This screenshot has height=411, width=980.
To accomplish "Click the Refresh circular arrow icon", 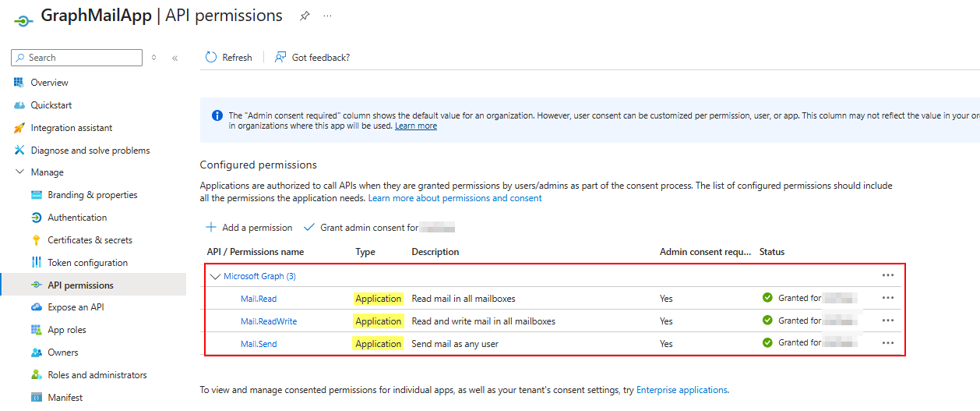I will pyautogui.click(x=210, y=58).
